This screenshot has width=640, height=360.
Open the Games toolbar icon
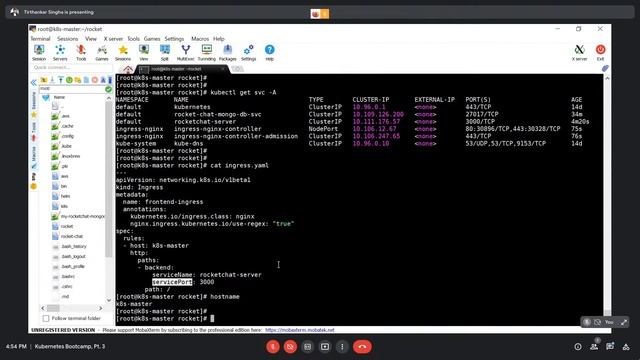tap(102, 53)
